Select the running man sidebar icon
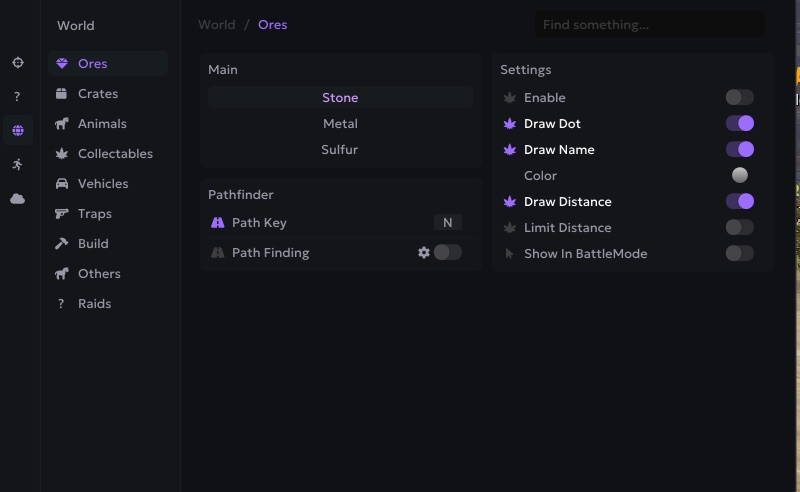Image resolution: width=800 pixels, height=492 pixels. pos(17,164)
